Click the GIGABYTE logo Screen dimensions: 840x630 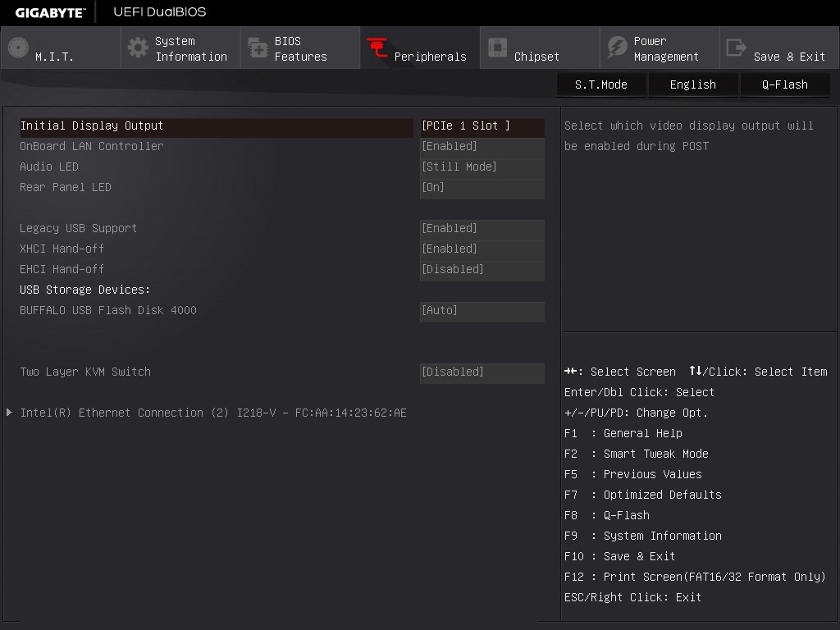[50, 13]
